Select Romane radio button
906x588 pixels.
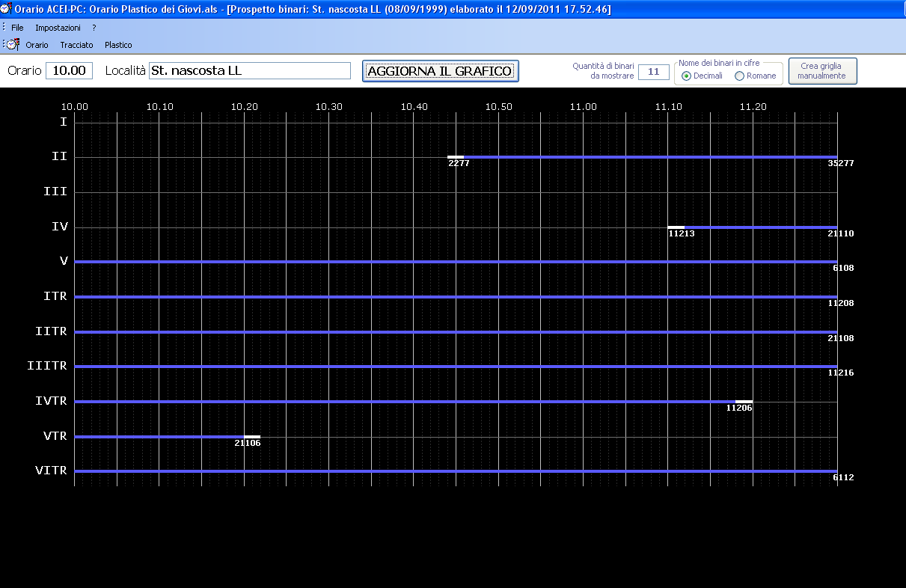coord(740,76)
